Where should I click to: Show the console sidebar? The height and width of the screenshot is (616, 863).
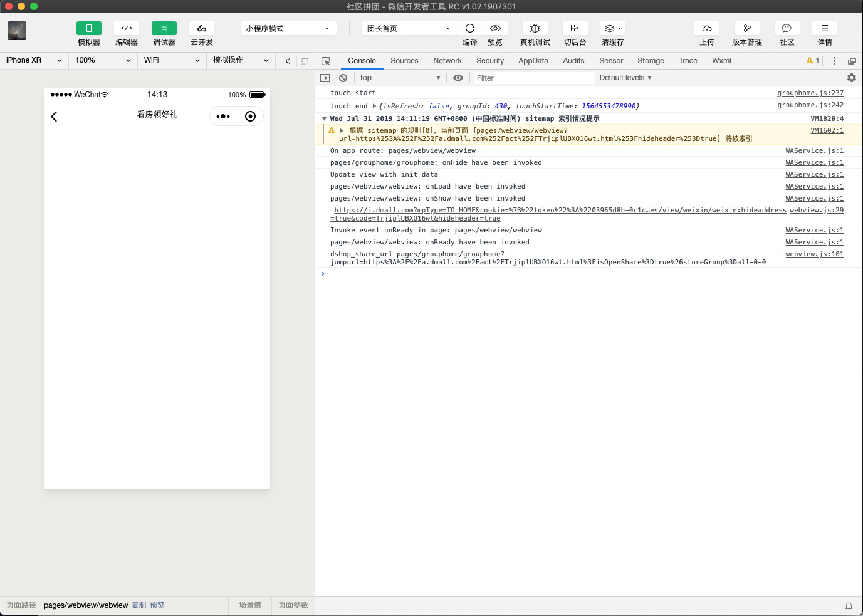pos(325,78)
